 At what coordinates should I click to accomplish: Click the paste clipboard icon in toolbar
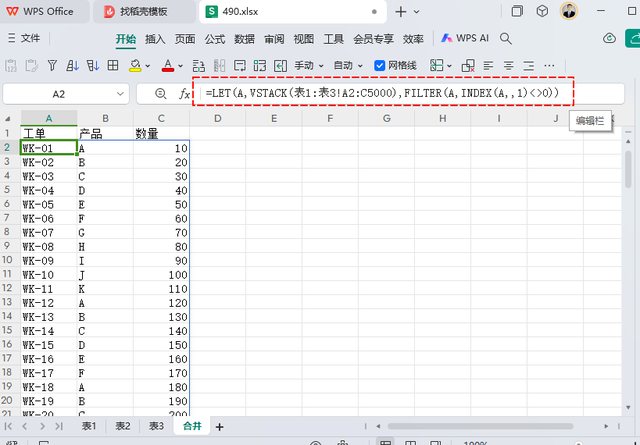pos(31,65)
